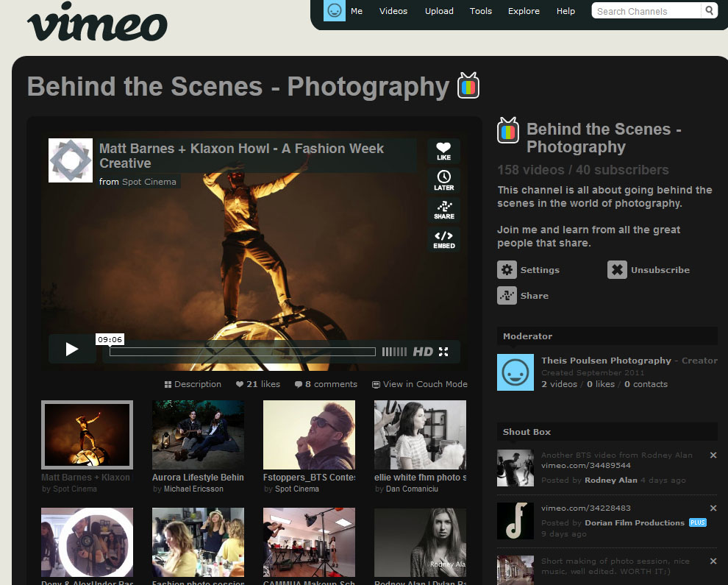The height and width of the screenshot is (585, 728).
Task: Click the sidebar channel TV icon
Action: click(x=508, y=130)
